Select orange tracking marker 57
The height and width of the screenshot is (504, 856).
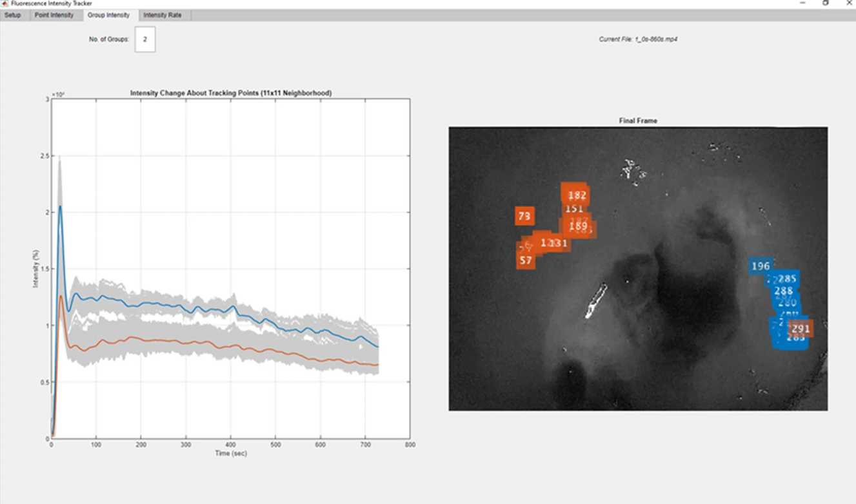(x=526, y=261)
